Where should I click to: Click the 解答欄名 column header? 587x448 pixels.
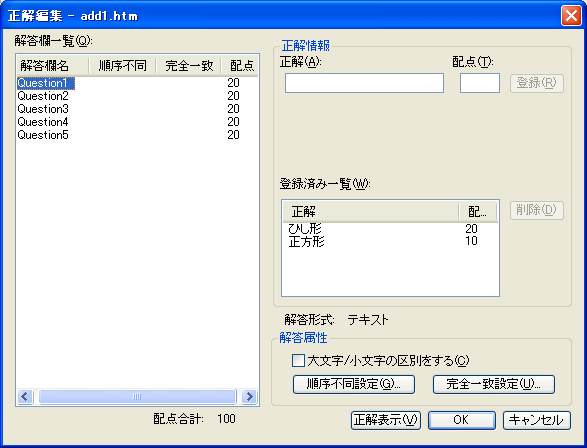point(52,66)
